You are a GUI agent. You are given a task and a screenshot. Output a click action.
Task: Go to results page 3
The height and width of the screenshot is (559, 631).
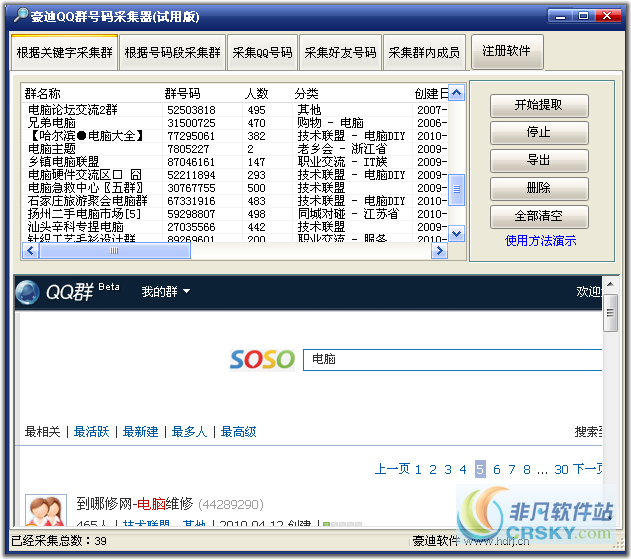pos(448,469)
